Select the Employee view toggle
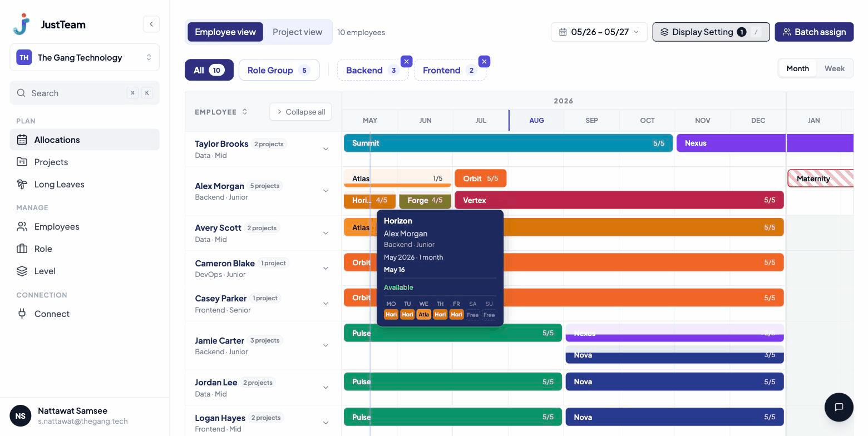This screenshot has width=868, height=436. (x=225, y=32)
